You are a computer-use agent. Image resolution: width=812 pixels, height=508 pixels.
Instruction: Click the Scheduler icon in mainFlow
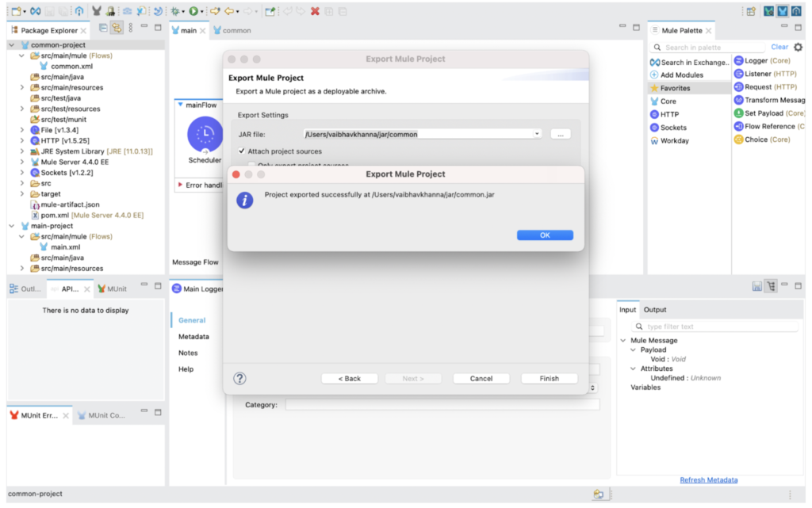pyautogui.click(x=205, y=134)
